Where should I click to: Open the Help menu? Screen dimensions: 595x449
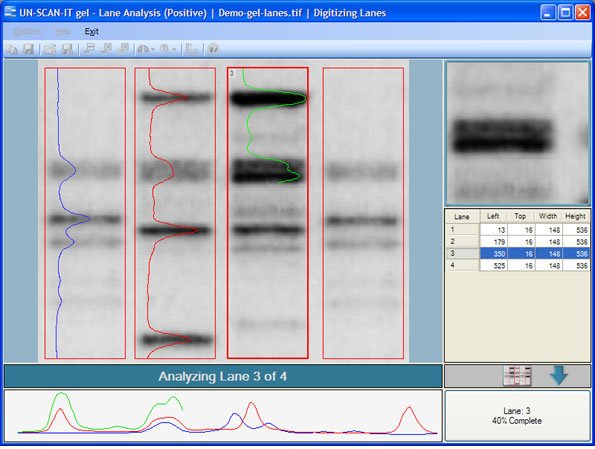click(63, 32)
